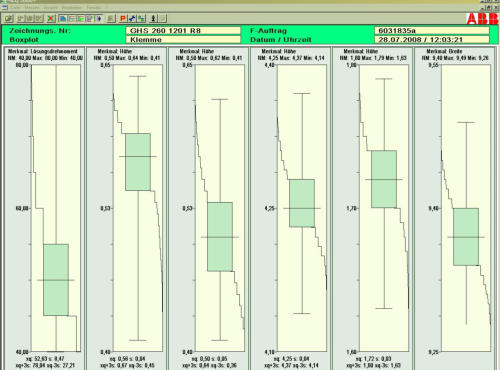Click the blue diagonal line icon beside red P
Viewport: 500px width, 370px height.
tap(132, 18)
